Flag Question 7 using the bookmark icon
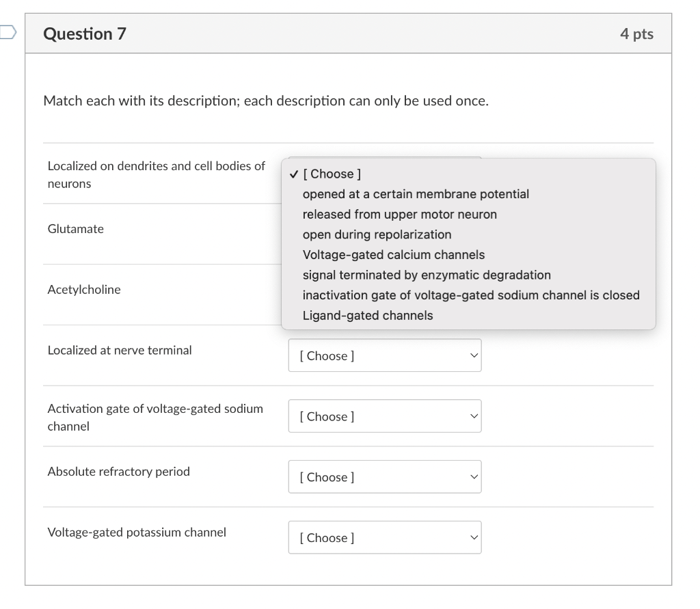 (8, 33)
